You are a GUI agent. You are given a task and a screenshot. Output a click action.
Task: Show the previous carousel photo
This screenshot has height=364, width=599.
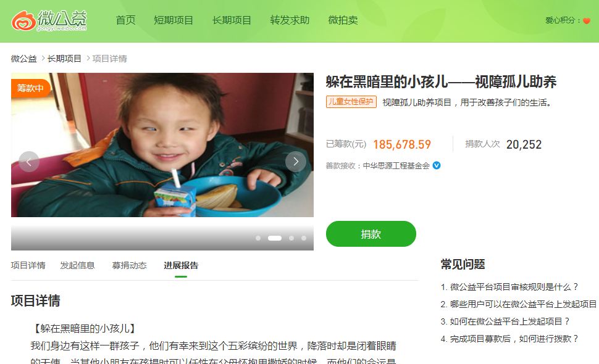tap(29, 162)
